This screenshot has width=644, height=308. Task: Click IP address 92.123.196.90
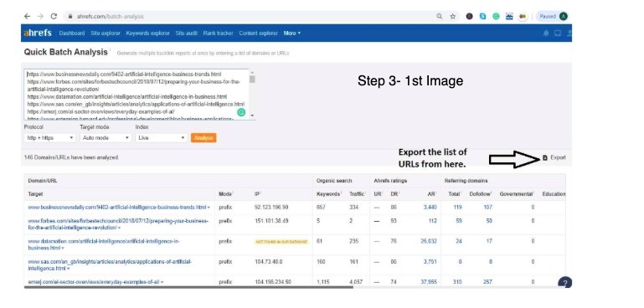click(271, 208)
